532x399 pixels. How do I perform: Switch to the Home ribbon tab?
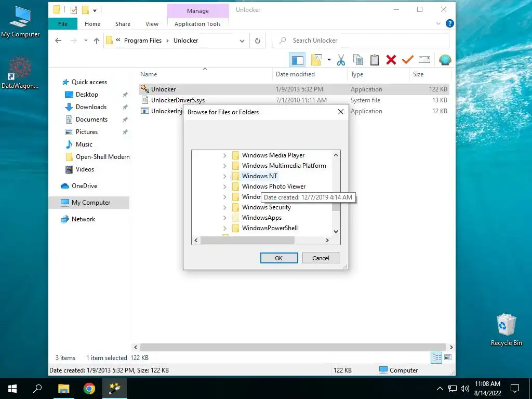coord(92,24)
